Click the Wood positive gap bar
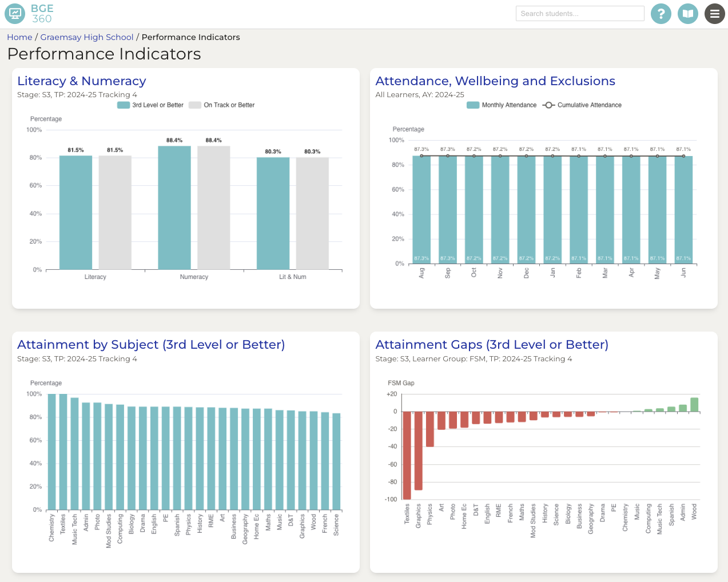 693,404
